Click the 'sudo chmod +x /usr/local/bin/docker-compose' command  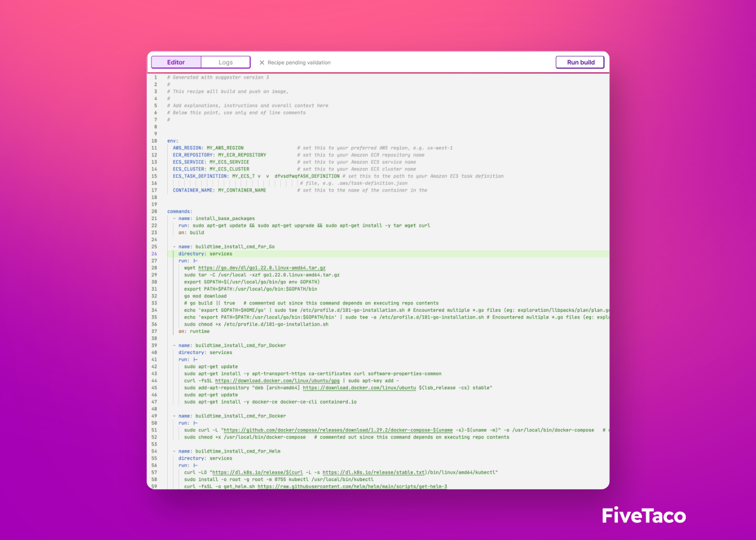pos(245,437)
